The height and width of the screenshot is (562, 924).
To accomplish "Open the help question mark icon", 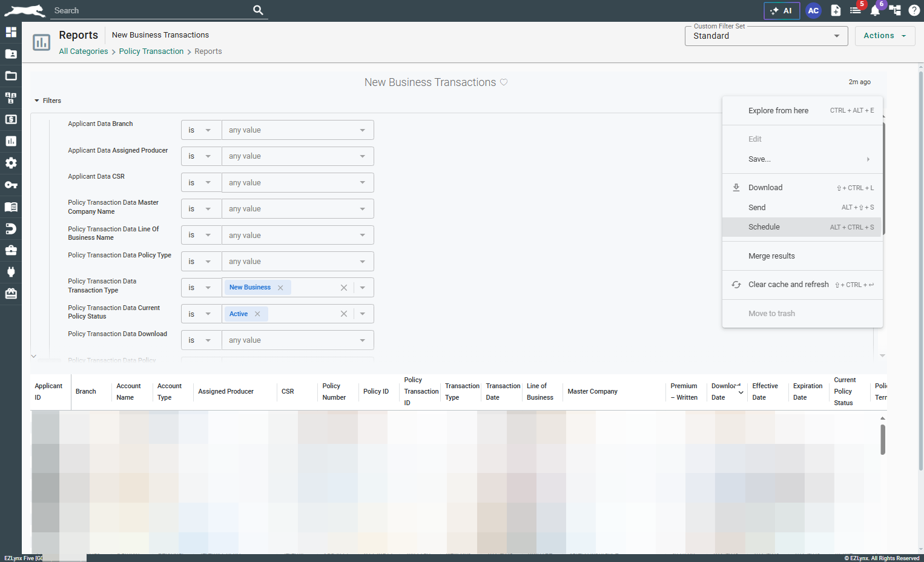I will [914, 10].
